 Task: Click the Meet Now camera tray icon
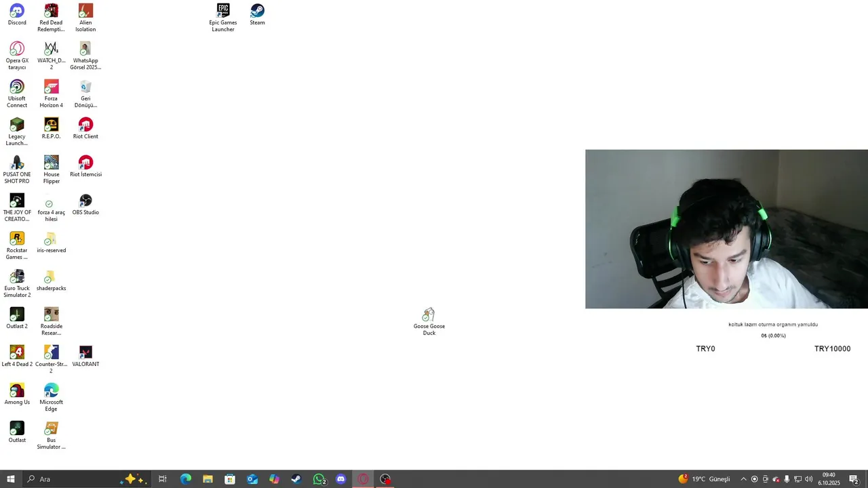tap(766, 479)
